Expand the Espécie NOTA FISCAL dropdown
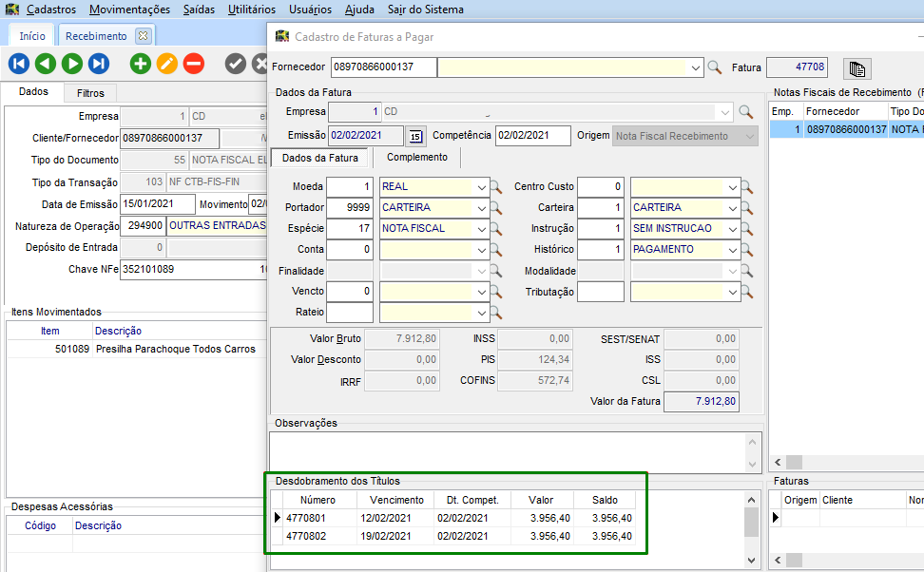 (482, 229)
